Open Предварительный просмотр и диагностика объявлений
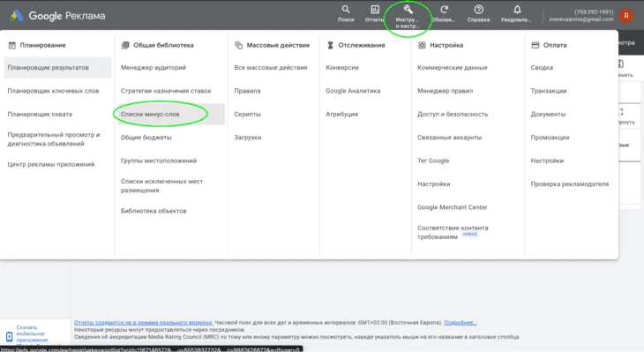Screen dimensions: 644x352 click(x=54, y=139)
